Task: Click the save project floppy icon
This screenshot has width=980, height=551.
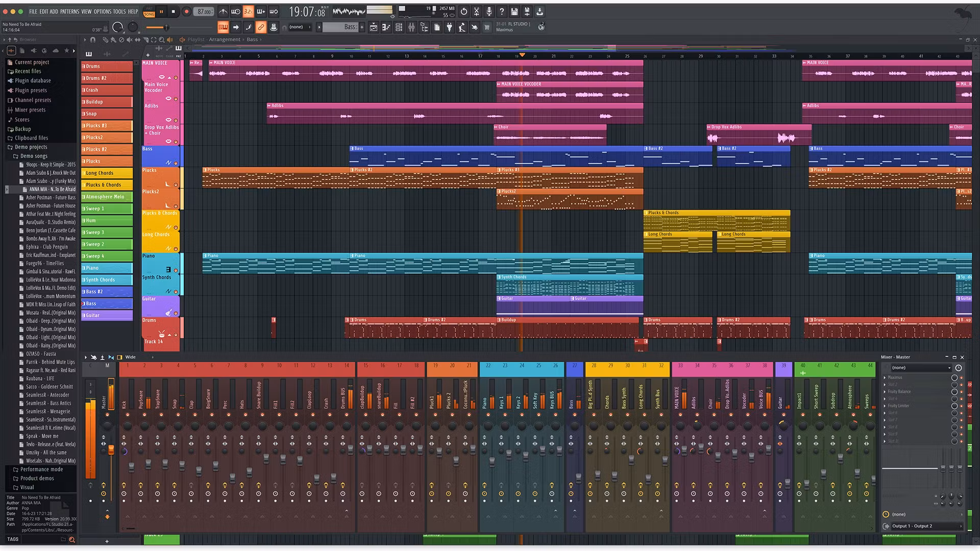Action: 514,11
